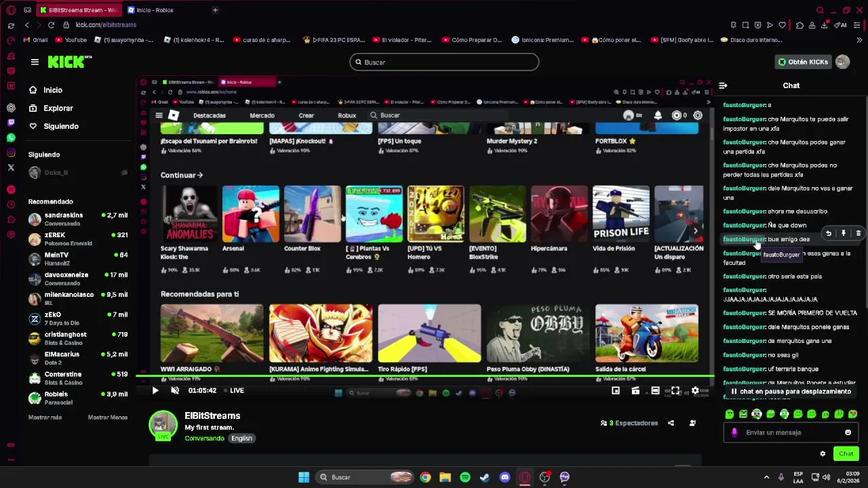Click Mostrar Menos under recommended channels

point(108,418)
